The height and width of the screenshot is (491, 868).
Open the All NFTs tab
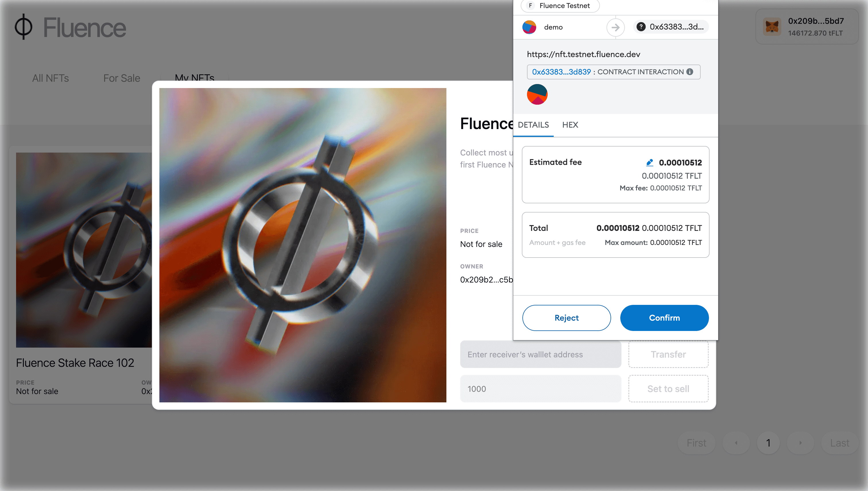pyautogui.click(x=51, y=78)
